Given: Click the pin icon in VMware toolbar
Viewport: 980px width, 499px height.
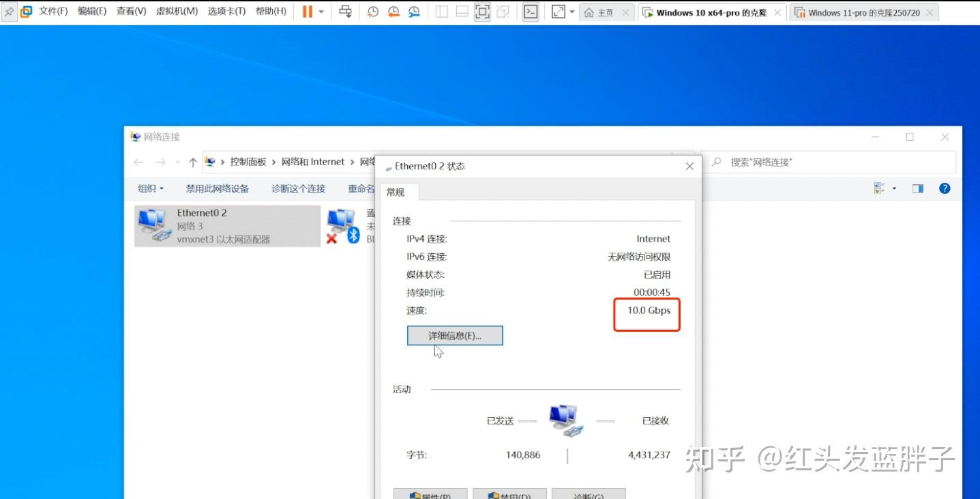Looking at the screenshot, I should point(9,12).
